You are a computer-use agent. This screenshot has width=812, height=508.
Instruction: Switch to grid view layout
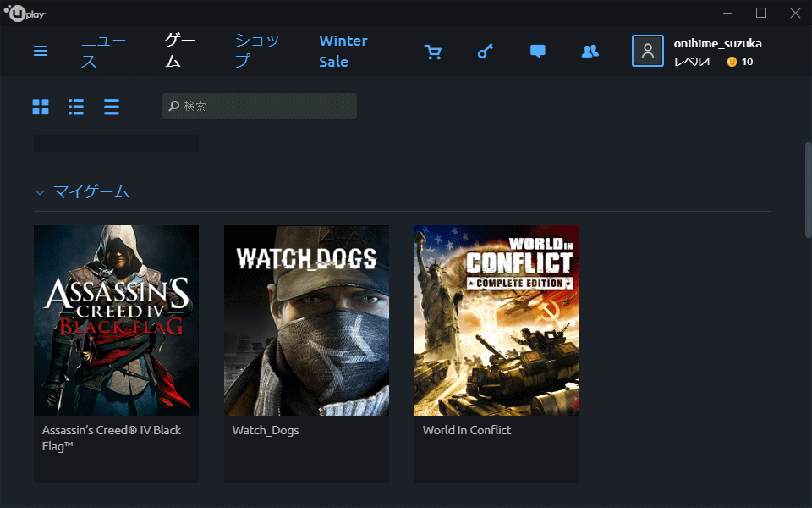point(41,107)
